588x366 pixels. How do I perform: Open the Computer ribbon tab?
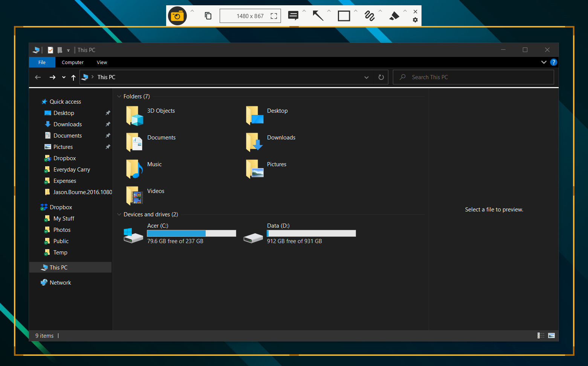(73, 63)
